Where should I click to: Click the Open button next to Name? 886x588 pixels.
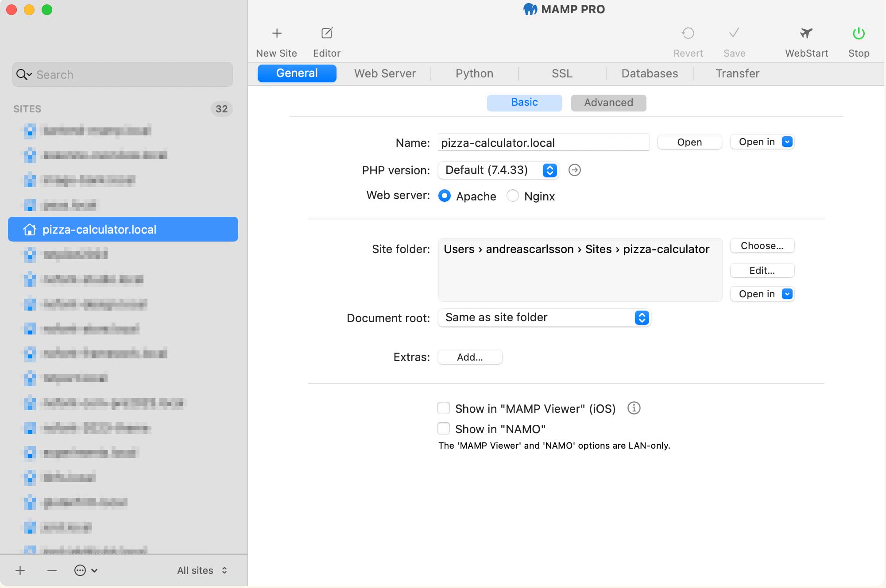click(x=689, y=142)
